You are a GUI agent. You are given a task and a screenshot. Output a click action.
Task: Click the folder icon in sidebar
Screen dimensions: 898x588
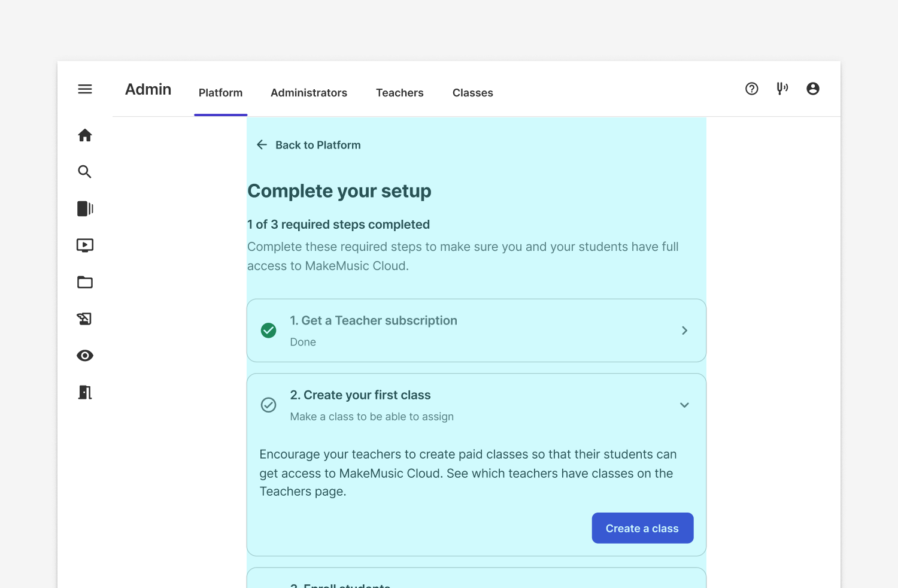click(85, 282)
